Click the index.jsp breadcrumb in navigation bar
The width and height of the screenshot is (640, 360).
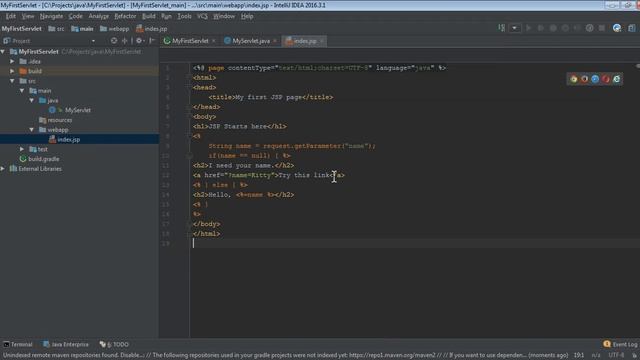tap(151, 29)
